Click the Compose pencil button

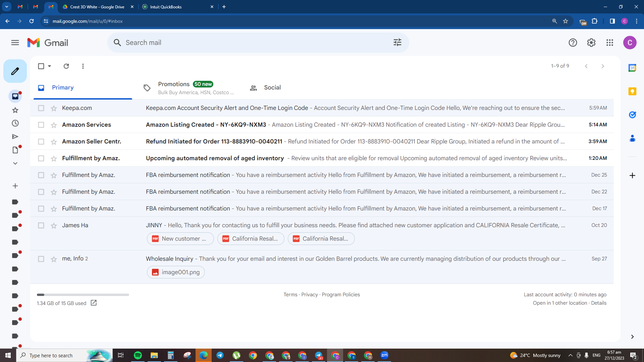coord(15,71)
